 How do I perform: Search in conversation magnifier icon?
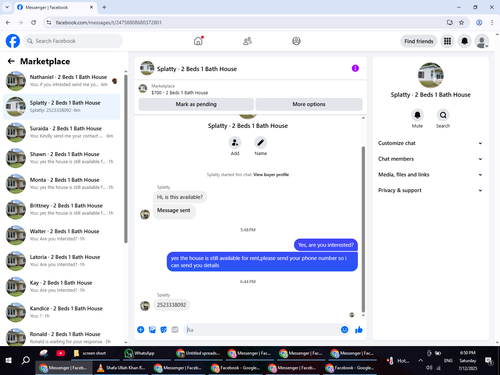443,115
